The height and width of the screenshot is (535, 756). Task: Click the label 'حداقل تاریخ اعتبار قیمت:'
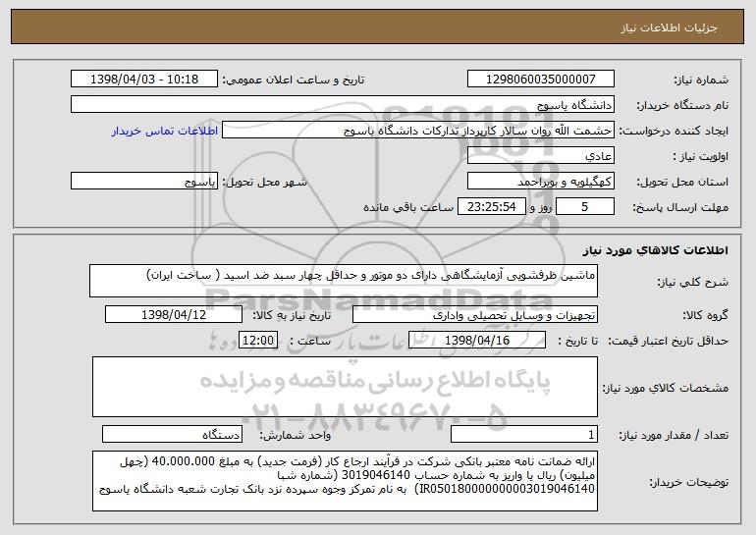[x=669, y=342]
